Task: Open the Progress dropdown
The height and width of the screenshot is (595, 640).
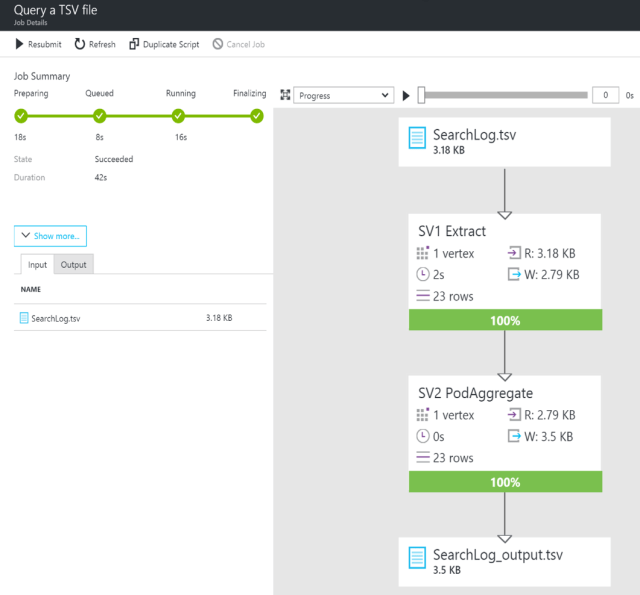Action: point(344,96)
